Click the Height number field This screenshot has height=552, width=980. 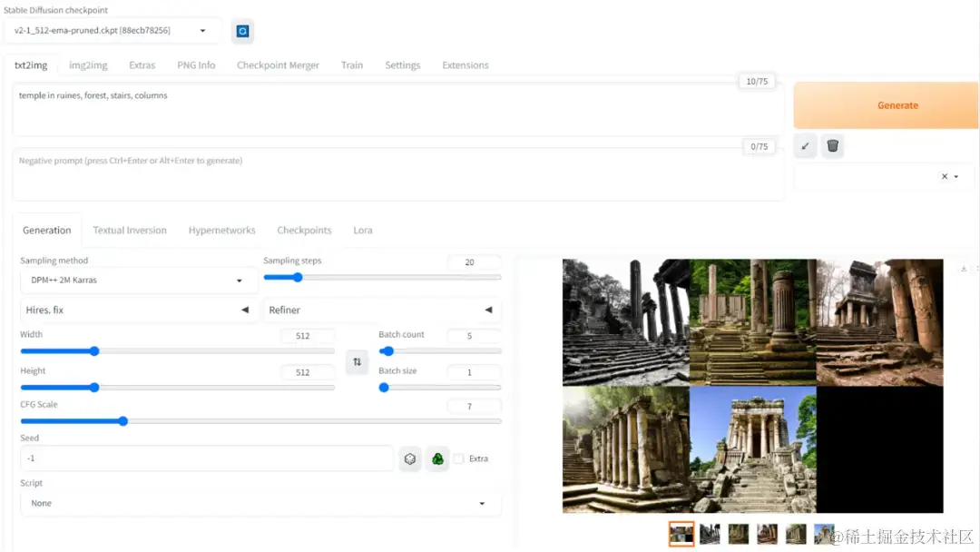pos(307,372)
